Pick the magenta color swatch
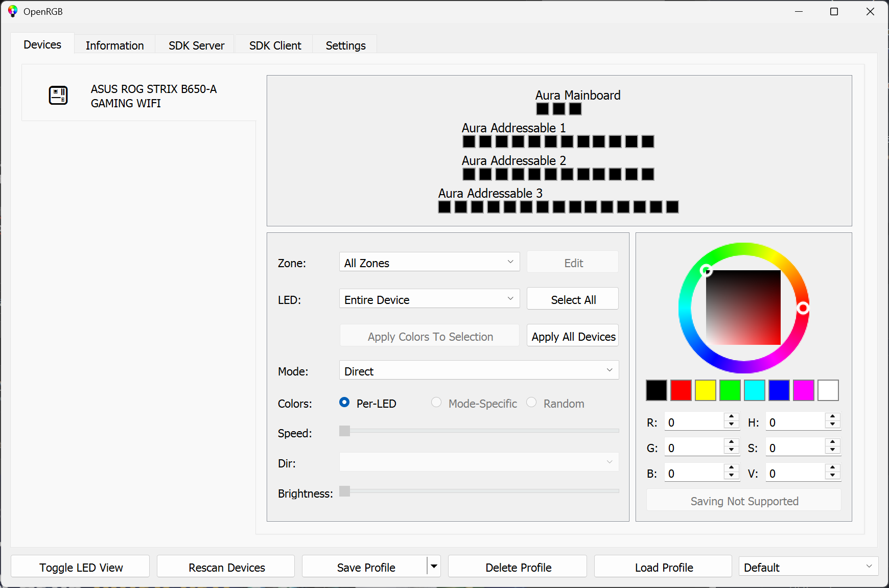 [x=804, y=390]
